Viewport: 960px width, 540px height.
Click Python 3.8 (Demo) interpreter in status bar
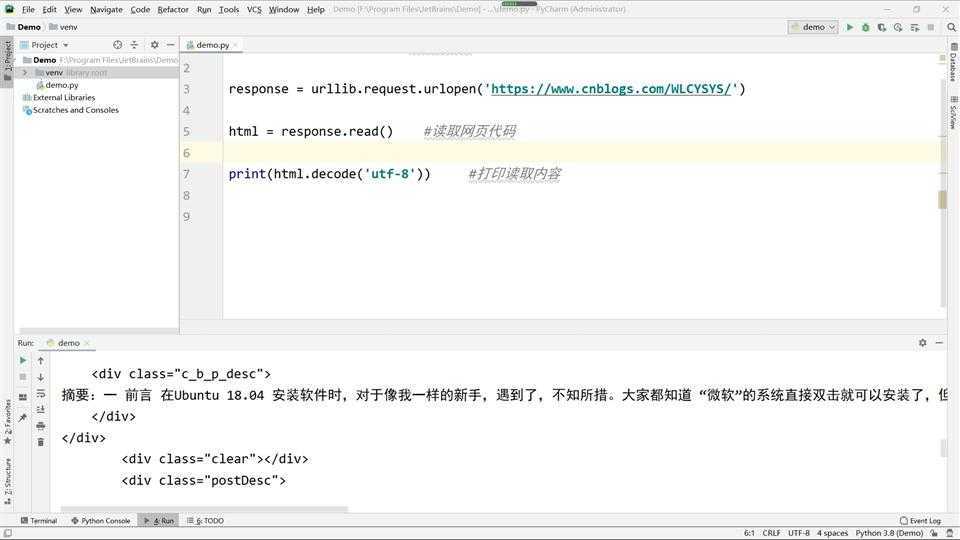click(x=889, y=533)
